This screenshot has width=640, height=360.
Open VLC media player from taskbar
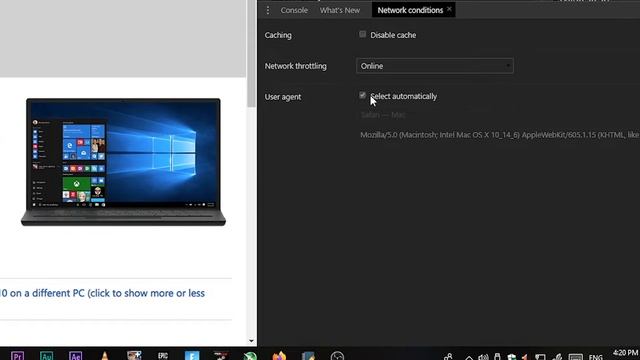click(104, 356)
